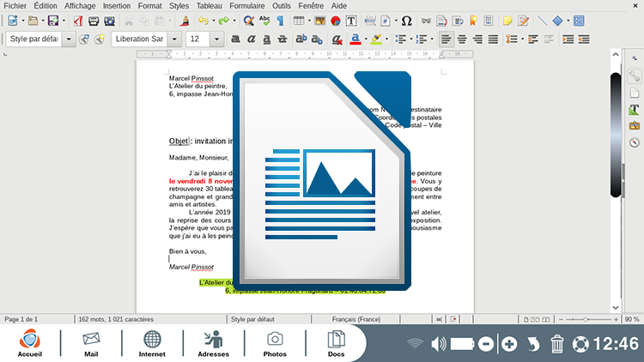644x362 pixels.
Task: Open the Affichage menu
Action: pyautogui.click(x=80, y=6)
